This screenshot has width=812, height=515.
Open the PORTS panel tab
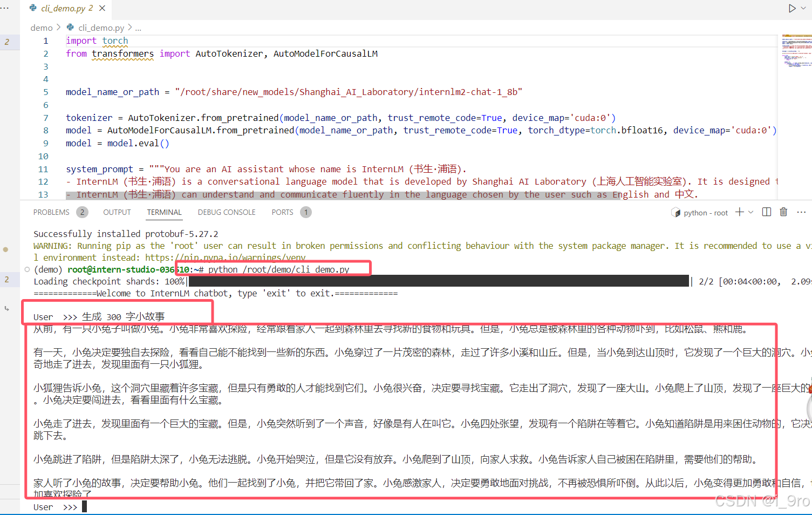pyautogui.click(x=282, y=212)
